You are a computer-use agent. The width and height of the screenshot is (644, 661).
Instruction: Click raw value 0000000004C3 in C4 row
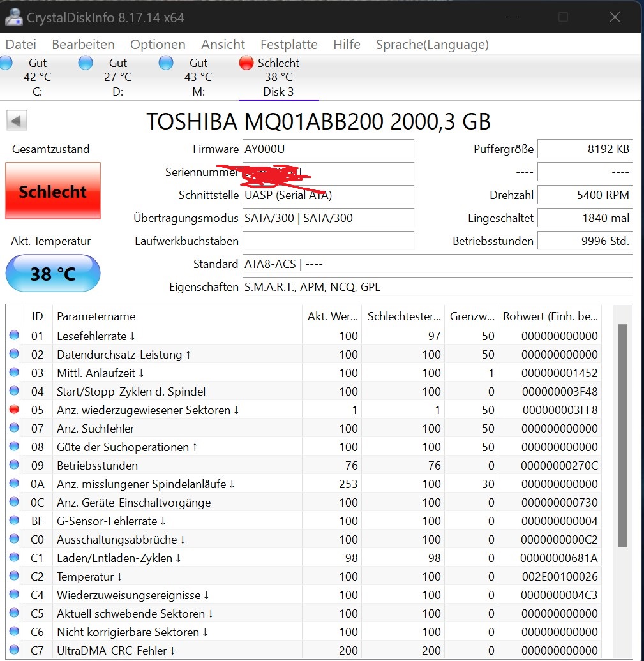[x=559, y=595]
